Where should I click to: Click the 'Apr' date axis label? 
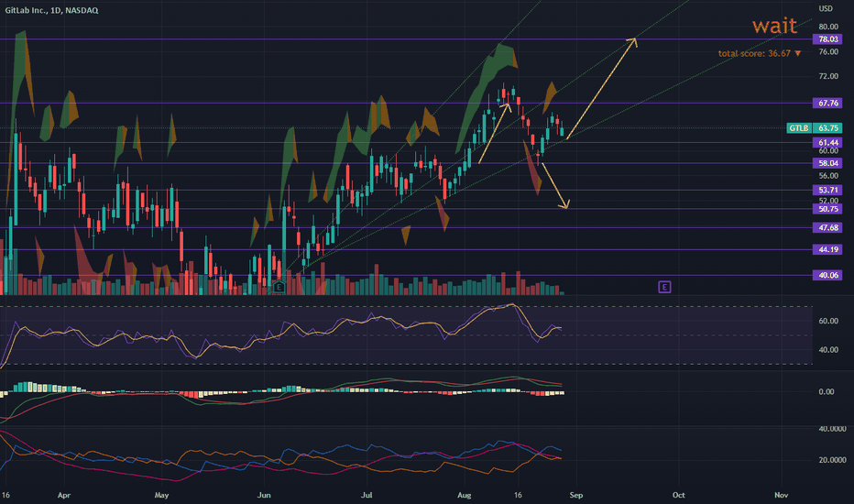coord(64,495)
